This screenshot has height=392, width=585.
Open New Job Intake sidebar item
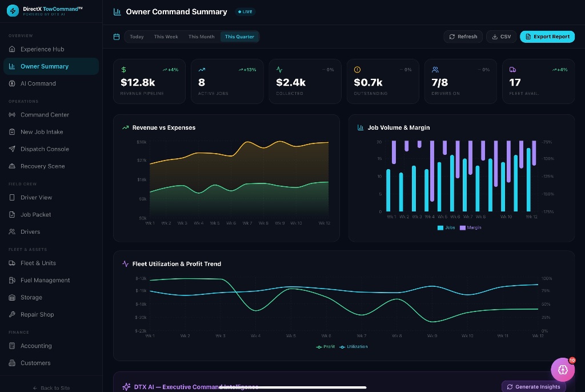pyautogui.click(x=51, y=132)
